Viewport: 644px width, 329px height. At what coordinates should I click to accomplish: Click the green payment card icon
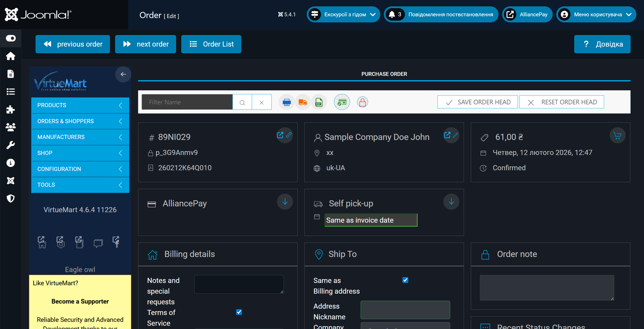[342, 102]
